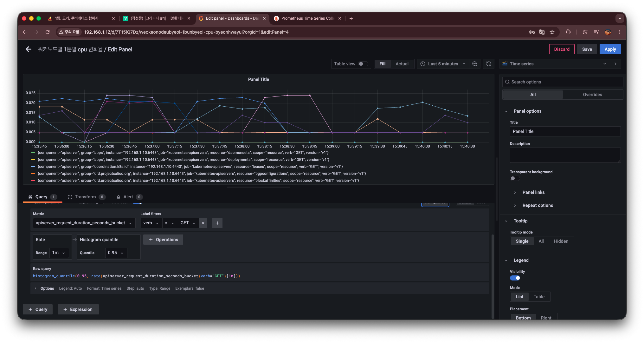This screenshot has height=343, width=644.
Task: Bookmark page with the star icon
Action: pyautogui.click(x=552, y=32)
